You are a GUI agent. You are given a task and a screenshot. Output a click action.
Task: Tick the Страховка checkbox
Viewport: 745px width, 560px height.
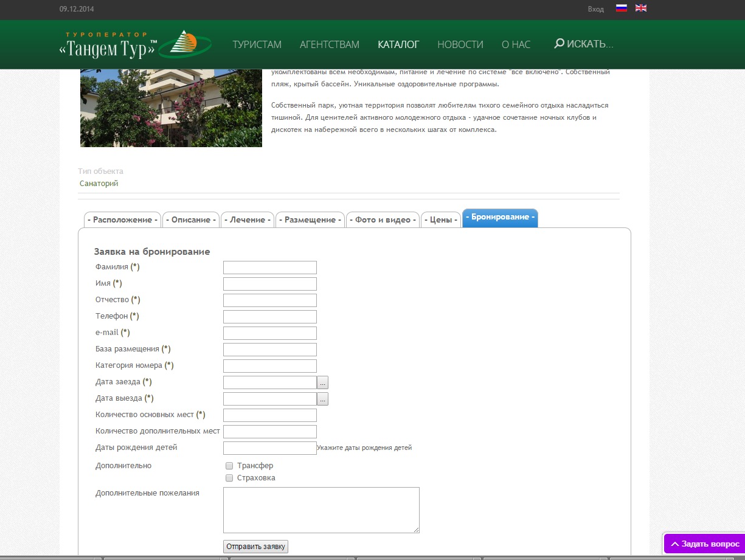coord(229,478)
